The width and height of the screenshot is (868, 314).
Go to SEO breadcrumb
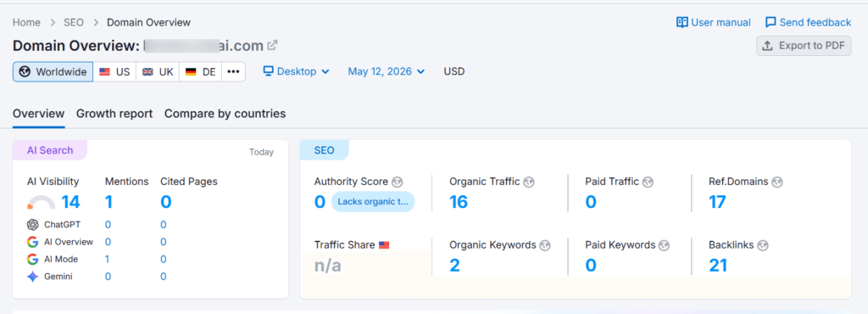coord(74,22)
